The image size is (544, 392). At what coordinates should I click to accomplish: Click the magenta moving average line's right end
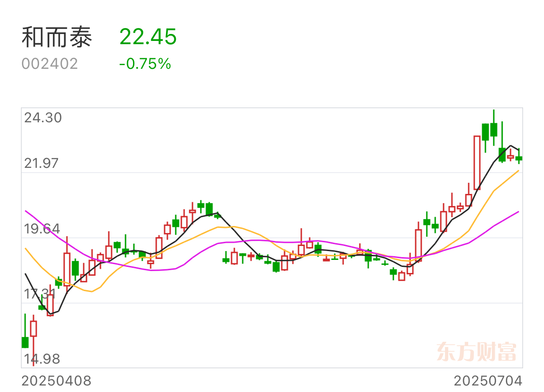click(x=519, y=212)
